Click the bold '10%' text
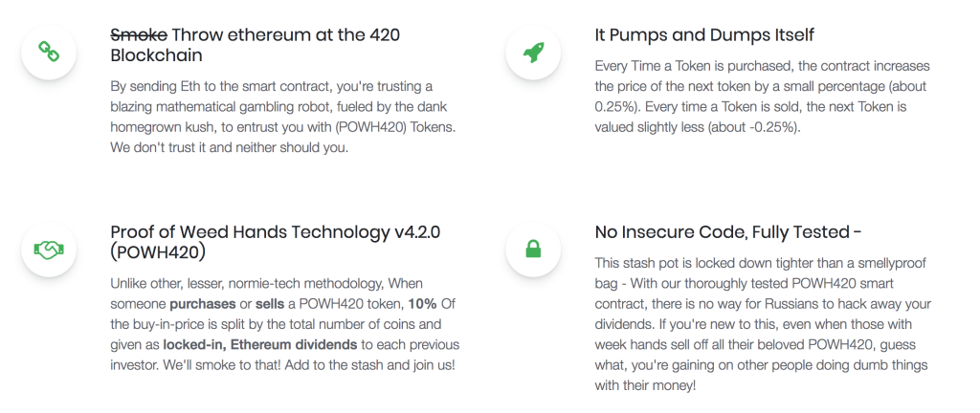 tap(422, 304)
